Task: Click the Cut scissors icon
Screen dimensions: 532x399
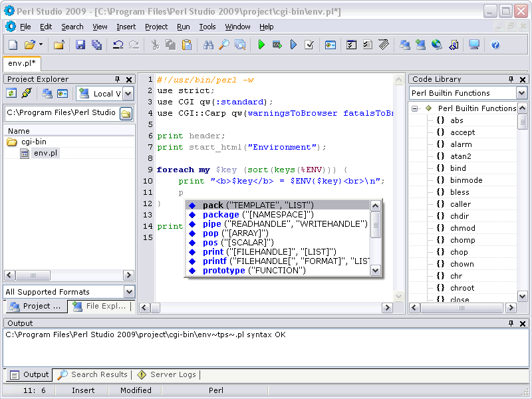Action: tap(154, 45)
